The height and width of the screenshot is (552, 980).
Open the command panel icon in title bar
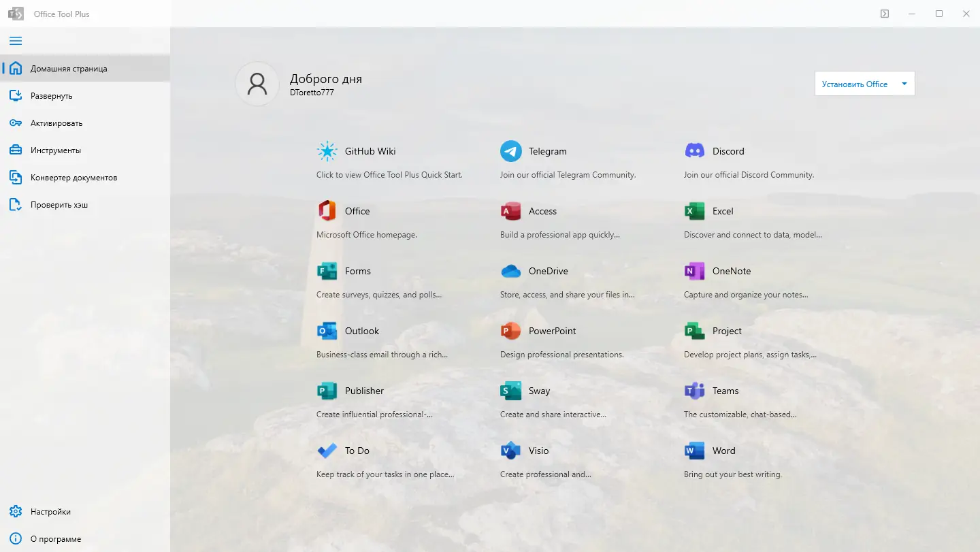885,14
